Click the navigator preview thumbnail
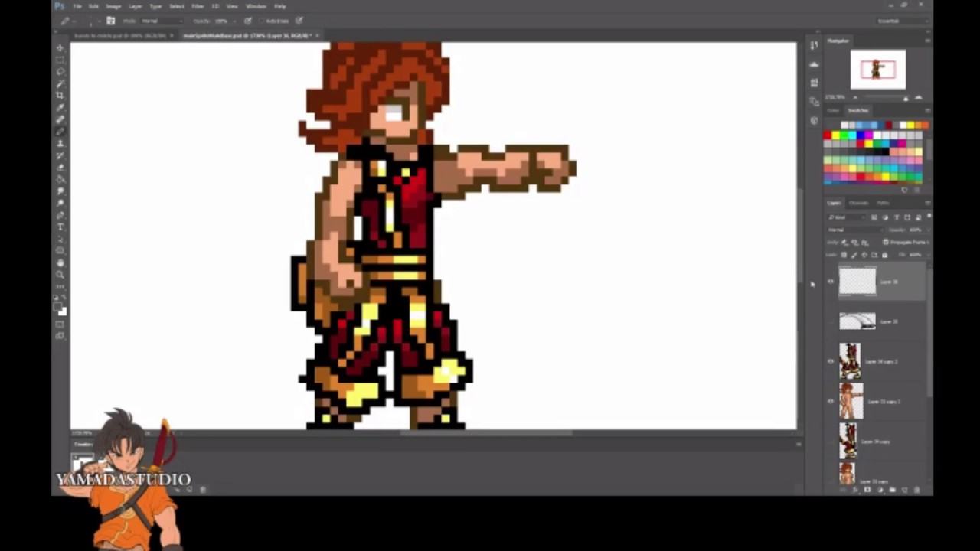The width and height of the screenshot is (980, 551). [x=878, y=69]
